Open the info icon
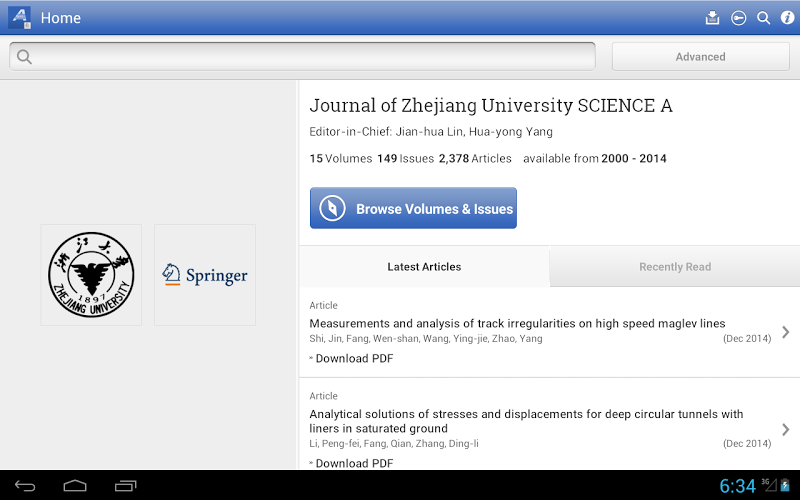The width and height of the screenshot is (800, 500). 787,18
